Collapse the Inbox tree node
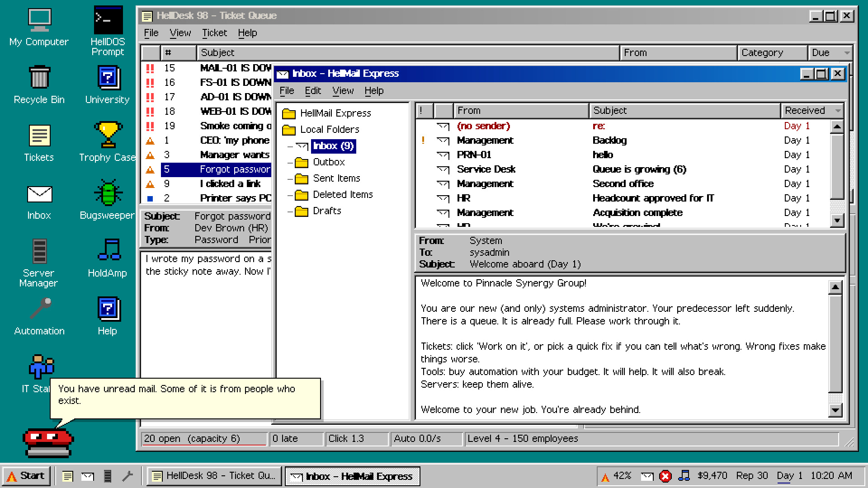The width and height of the screenshot is (868, 488). click(x=290, y=146)
